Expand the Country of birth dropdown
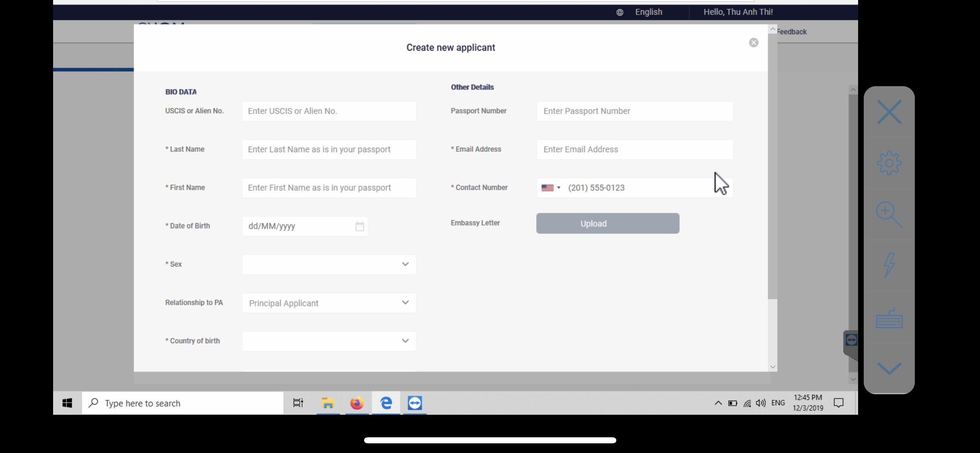The width and height of the screenshot is (980, 453). coord(329,341)
